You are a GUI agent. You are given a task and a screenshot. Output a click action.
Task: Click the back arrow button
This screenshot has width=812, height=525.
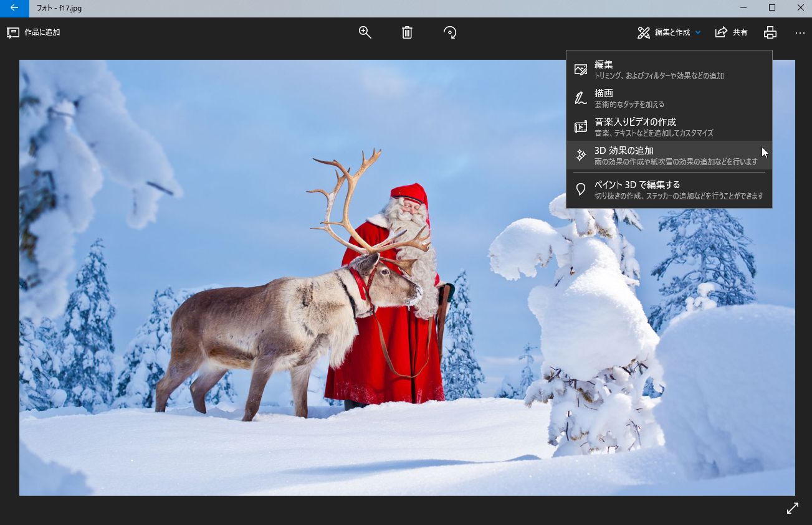click(14, 8)
